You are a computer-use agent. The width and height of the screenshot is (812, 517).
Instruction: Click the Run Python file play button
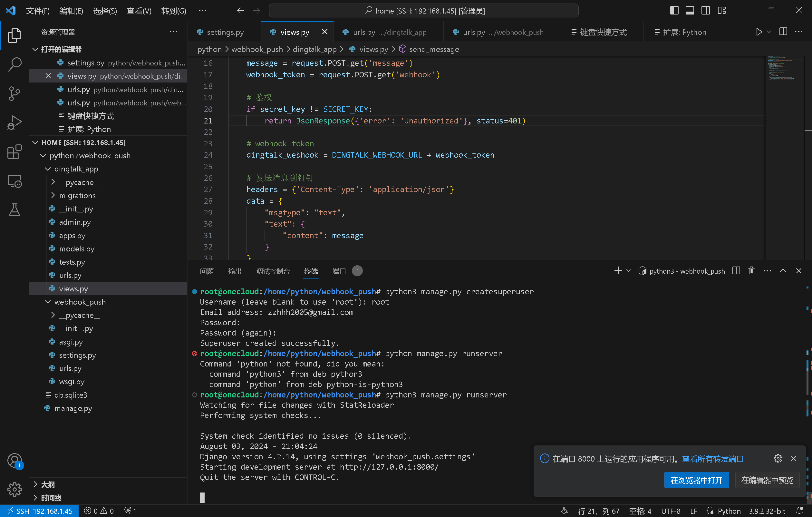click(759, 32)
